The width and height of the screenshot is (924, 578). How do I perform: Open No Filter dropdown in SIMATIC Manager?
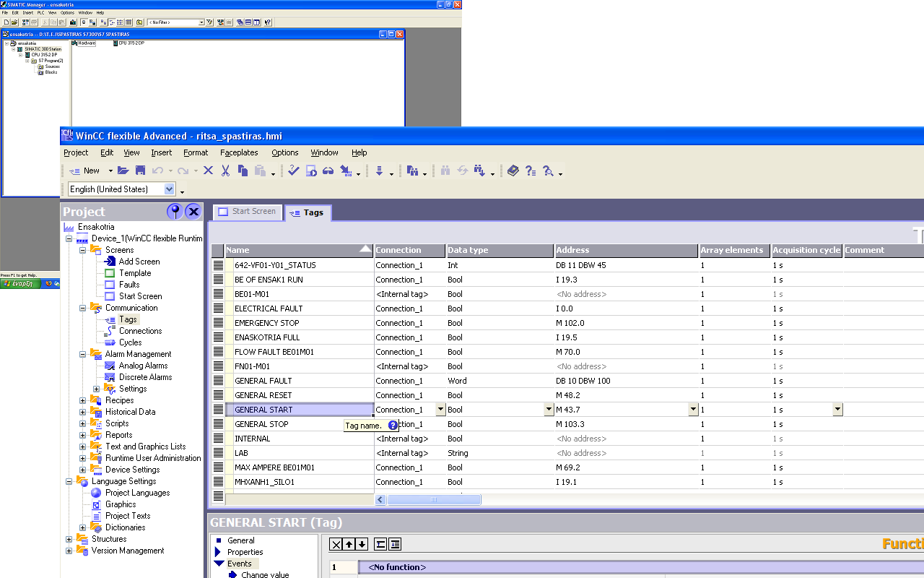click(201, 22)
